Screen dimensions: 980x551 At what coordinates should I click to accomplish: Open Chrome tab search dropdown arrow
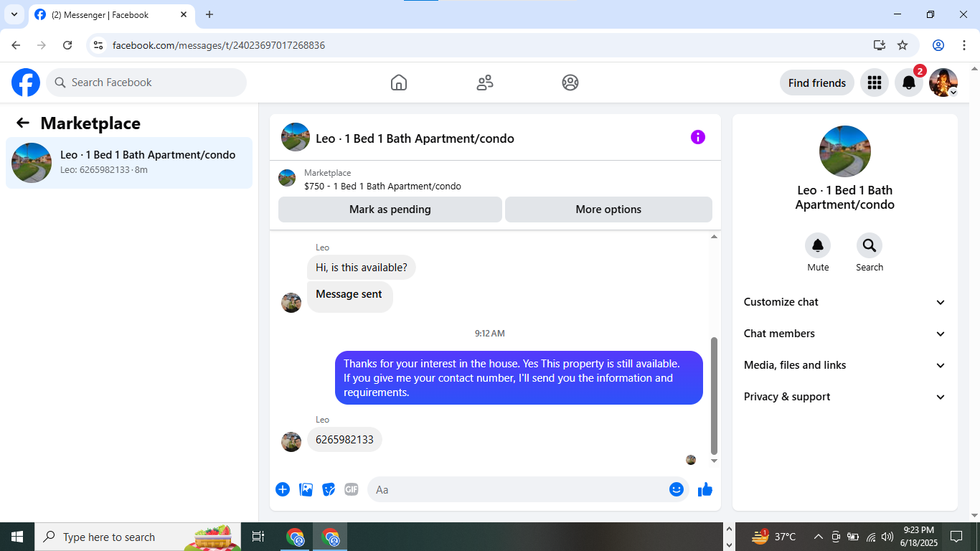(14, 14)
